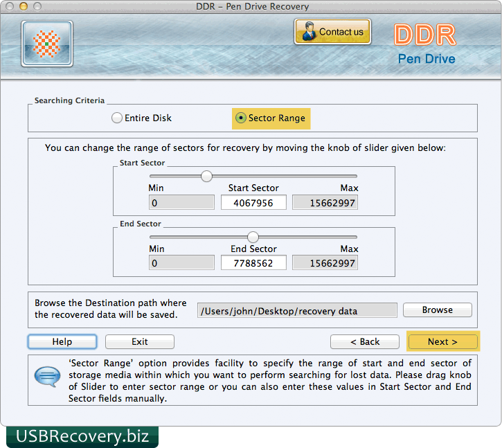Screen dimensions: 502x448
Task: Click the End Sector slider knob
Action: pos(253,238)
